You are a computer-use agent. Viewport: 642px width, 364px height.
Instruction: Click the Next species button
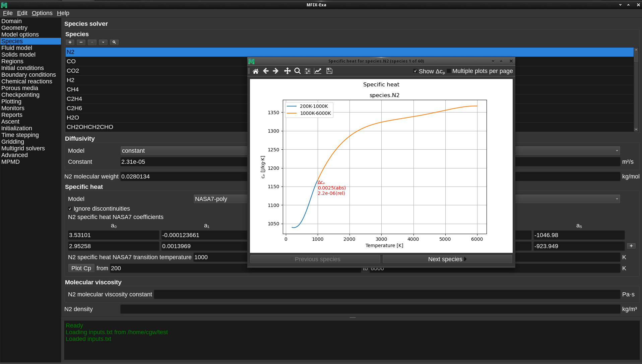pos(447,259)
